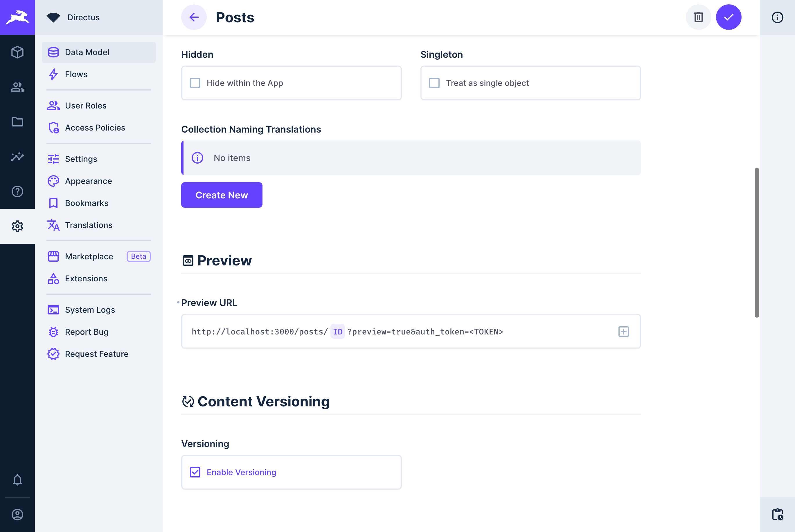
Task: Click the Appearance sidebar icon
Action: tap(53, 180)
